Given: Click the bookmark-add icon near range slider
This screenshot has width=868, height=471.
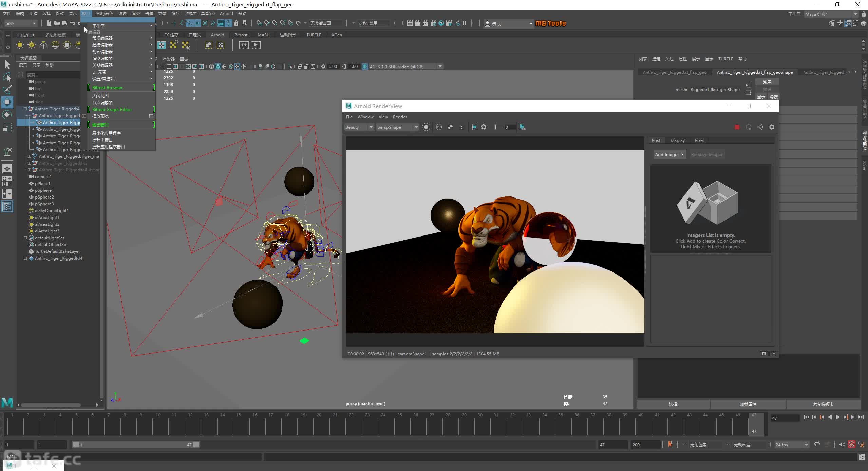Looking at the screenshot, I should pos(670,444).
